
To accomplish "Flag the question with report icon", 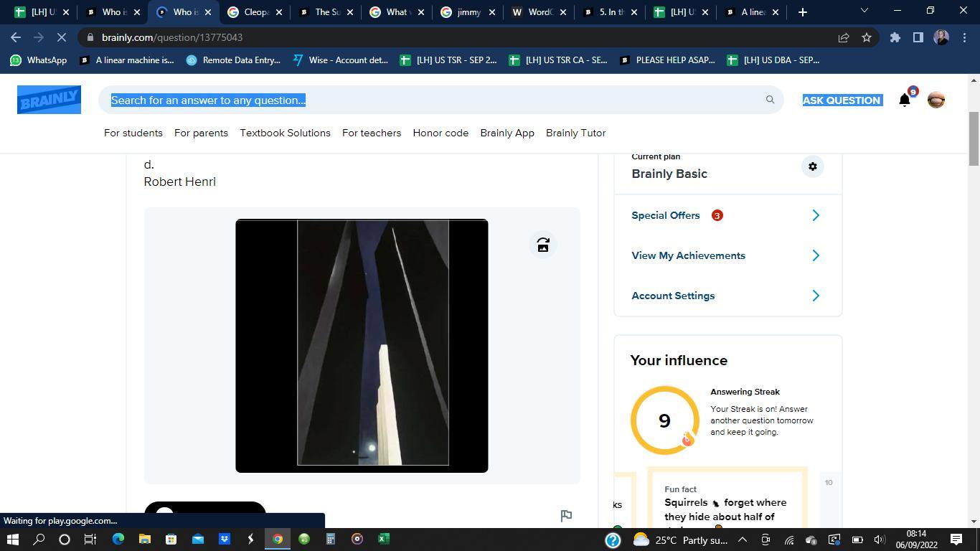I will [x=566, y=515].
